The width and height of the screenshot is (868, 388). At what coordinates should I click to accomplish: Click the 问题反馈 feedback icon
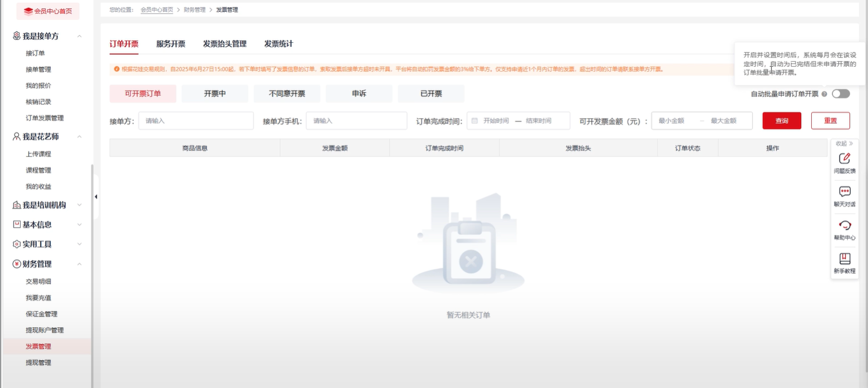click(x=844, y=159)
